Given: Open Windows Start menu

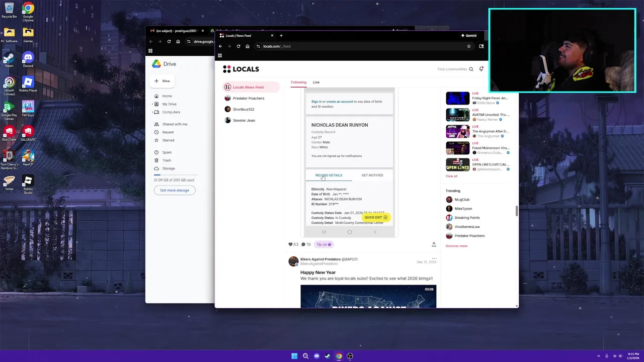Looking at the screenshot, I should (x=294, y=356).
